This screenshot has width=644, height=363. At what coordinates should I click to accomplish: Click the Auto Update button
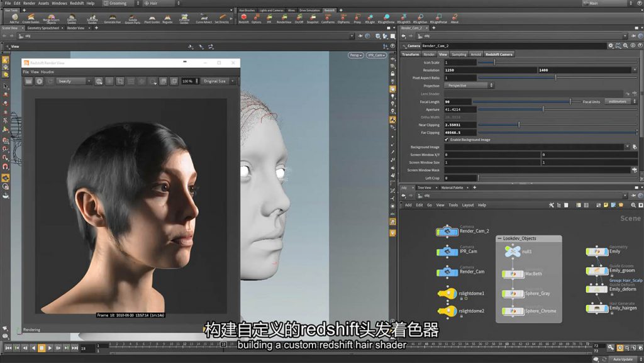(623, 359)
